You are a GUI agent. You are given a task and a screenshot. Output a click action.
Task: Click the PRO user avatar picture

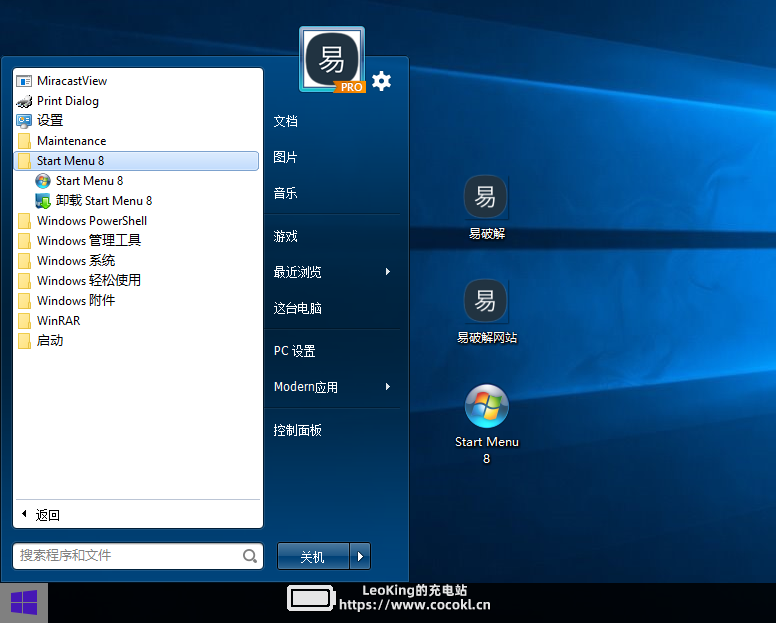click(332, 59)
